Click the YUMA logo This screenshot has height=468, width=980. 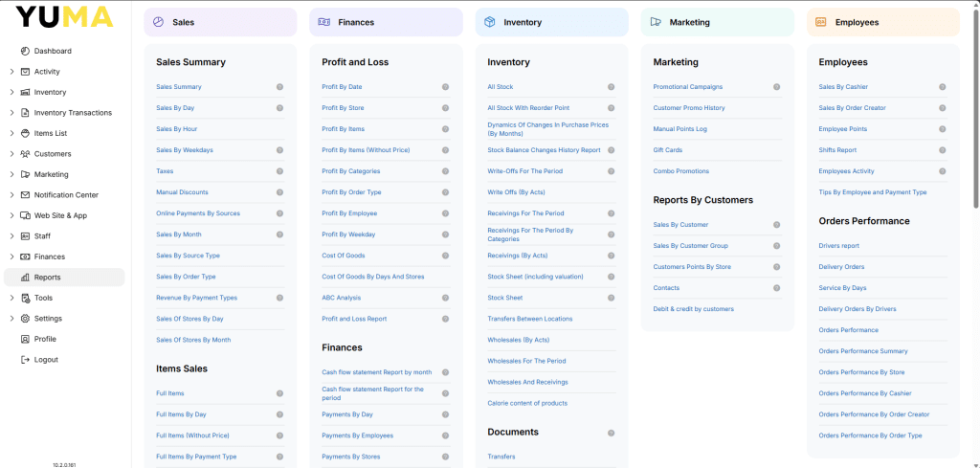[x=64, y=17]
